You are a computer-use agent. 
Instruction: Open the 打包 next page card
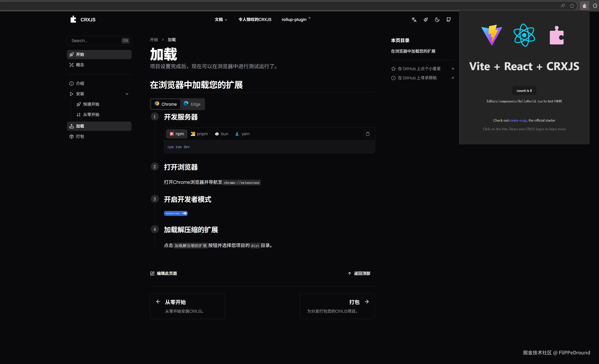point(337,306)
